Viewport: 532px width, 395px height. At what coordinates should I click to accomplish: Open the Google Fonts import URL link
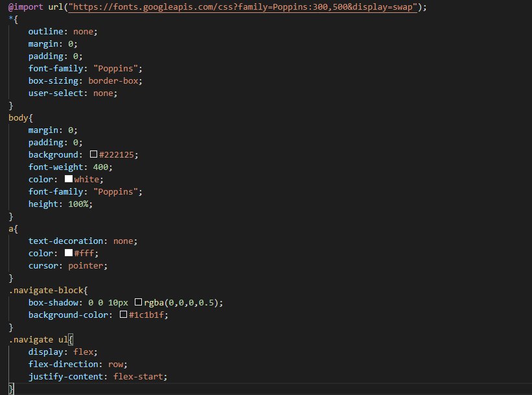pyautogui.click(x=243, y=6)
